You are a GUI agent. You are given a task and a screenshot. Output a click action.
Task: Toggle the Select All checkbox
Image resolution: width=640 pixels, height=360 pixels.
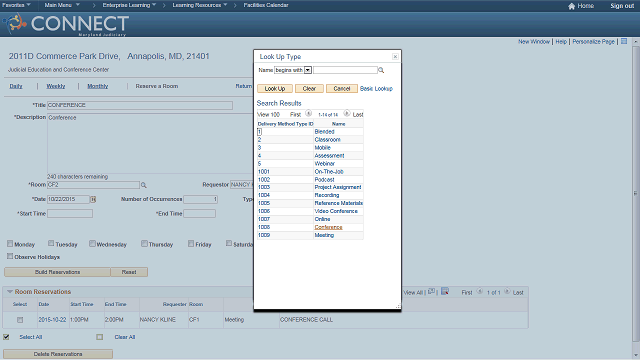point(6,337)
